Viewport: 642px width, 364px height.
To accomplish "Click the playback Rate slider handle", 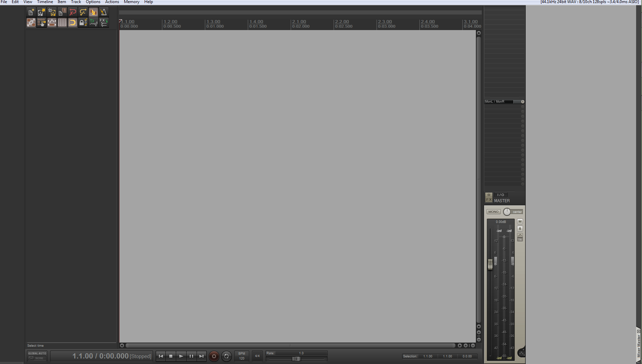I will tap(296, 359).
